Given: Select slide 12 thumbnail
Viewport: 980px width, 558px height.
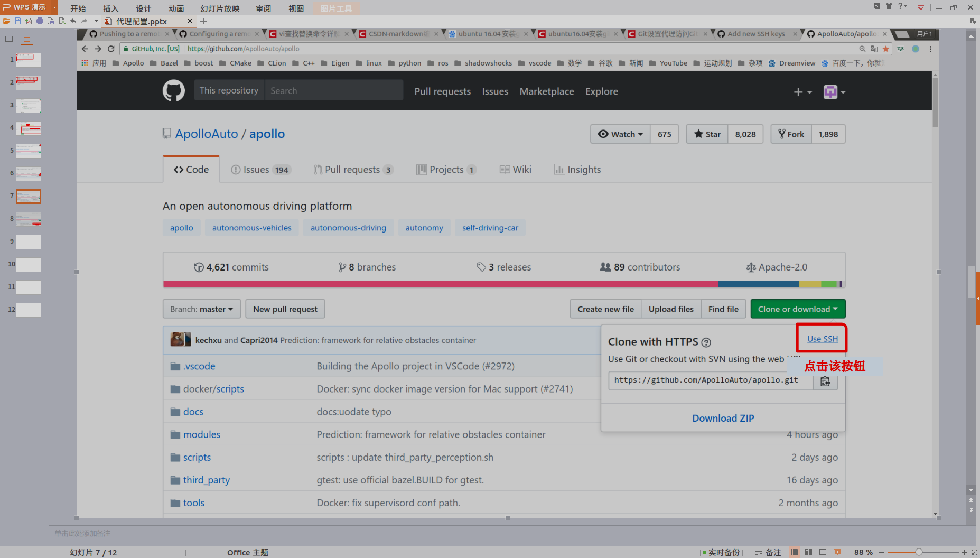Looking at the screenshot, I should pos(29,310).
